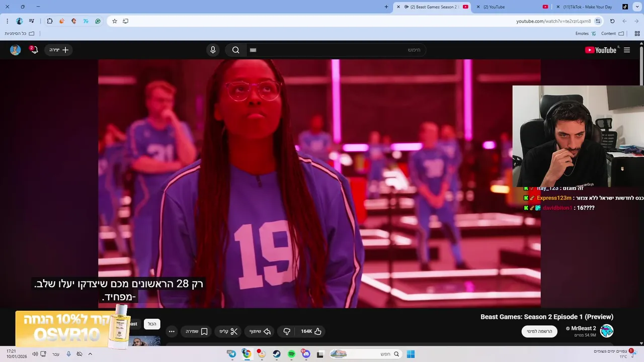The image size is (644, 362).
Task: Open the Grammarly-style green G extension
Action: (98, 21)
